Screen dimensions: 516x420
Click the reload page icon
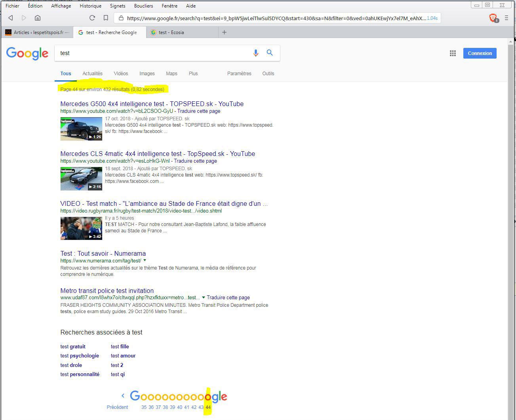coord(92,18)
